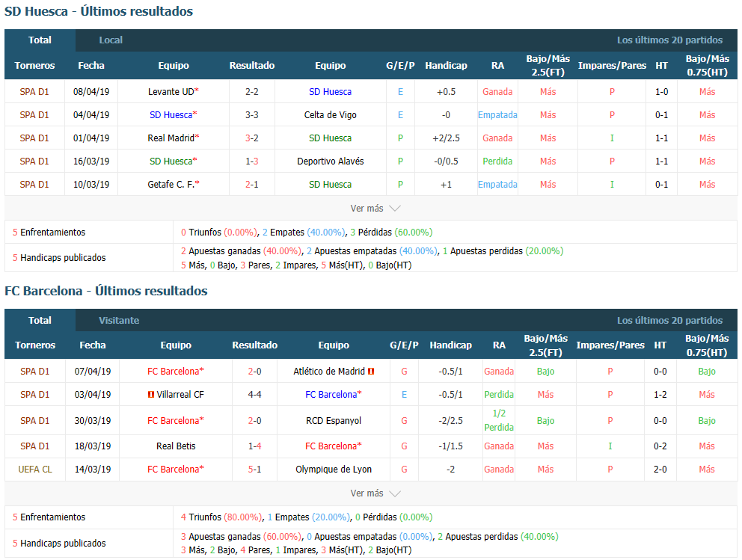Click 4 Triunfos (80.00%) summary text
The height and width of the screenshot is (560, 742).
221,517
